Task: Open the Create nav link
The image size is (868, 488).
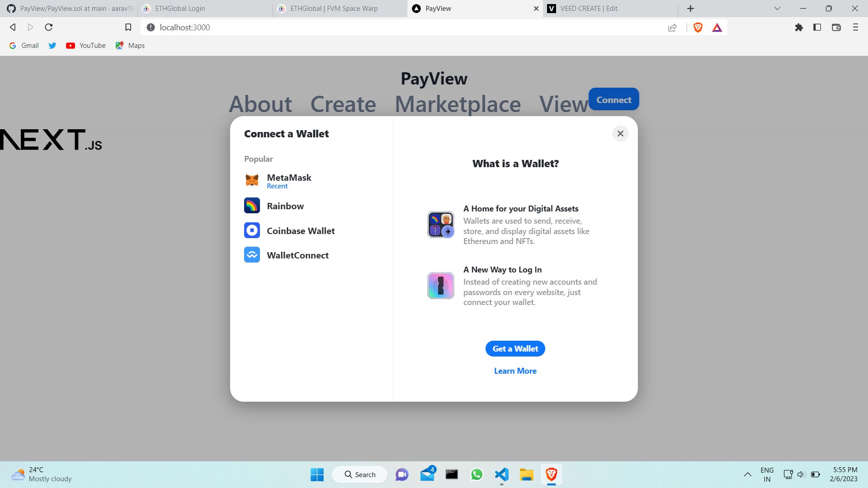Action: click(x=343, y=104)
